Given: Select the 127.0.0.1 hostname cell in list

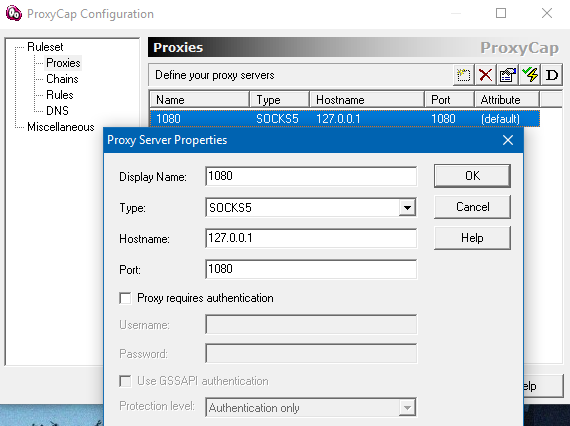Looking at the screenshot, I should (x=338, y=119).
